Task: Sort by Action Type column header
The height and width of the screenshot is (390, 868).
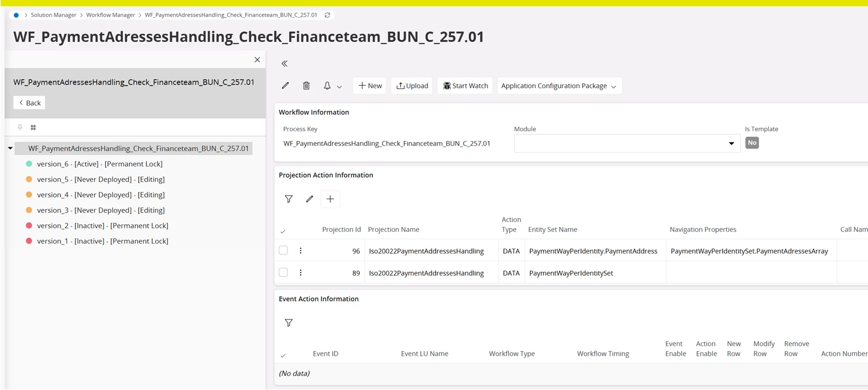Action: coord(511,224)
